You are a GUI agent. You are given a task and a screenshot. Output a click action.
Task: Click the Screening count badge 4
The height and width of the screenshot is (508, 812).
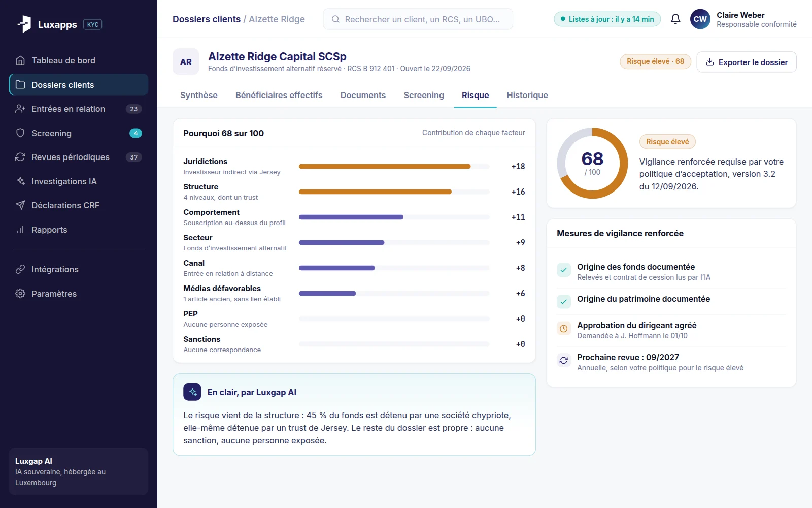pos(136,133)
